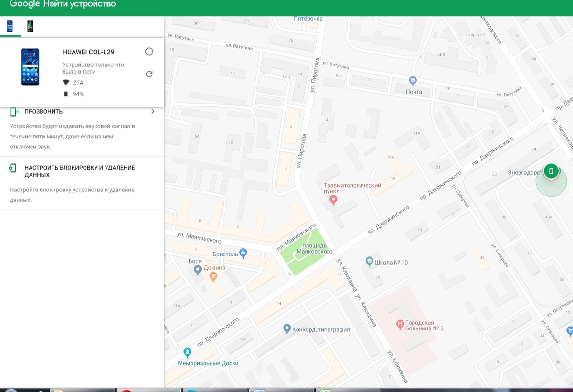Click the battery icon showing 94%
Image resolution: width=573 pixels, height=392 pixels.
[x=66, y=94]
